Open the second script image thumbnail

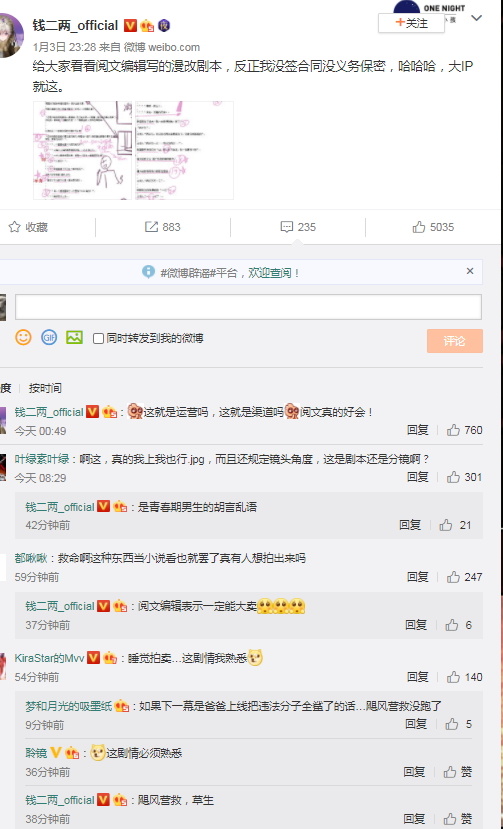184,150
